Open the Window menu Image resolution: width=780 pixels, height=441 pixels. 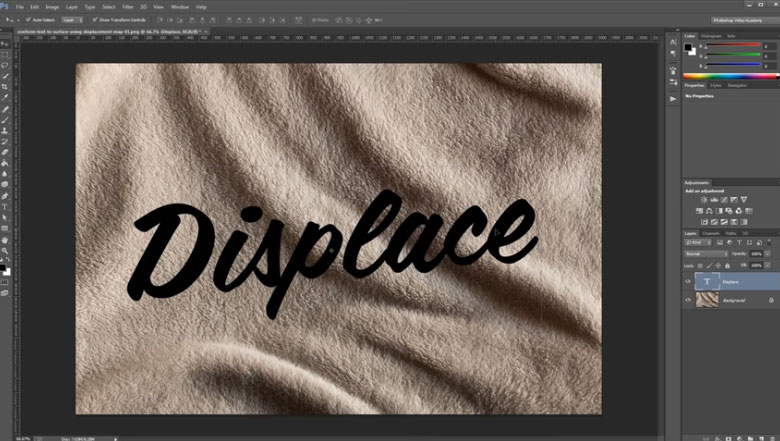click(180, 7)
